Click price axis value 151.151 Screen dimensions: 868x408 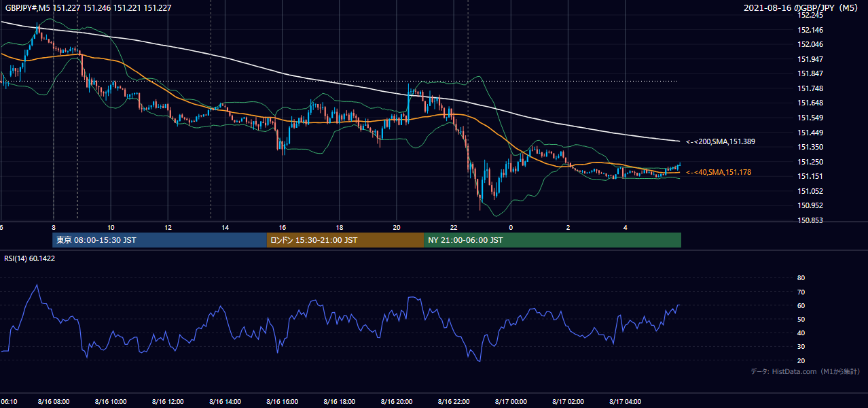810,176
